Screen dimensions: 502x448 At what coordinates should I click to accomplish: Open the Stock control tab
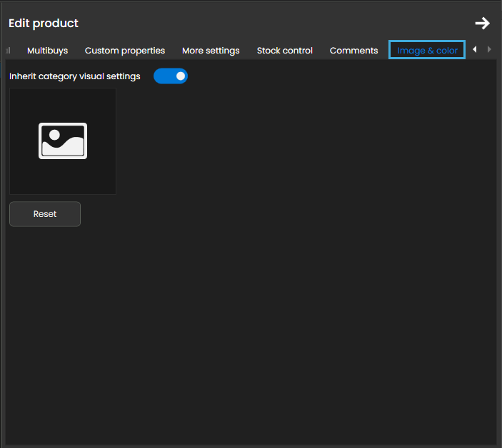click(x=285, y=51)
